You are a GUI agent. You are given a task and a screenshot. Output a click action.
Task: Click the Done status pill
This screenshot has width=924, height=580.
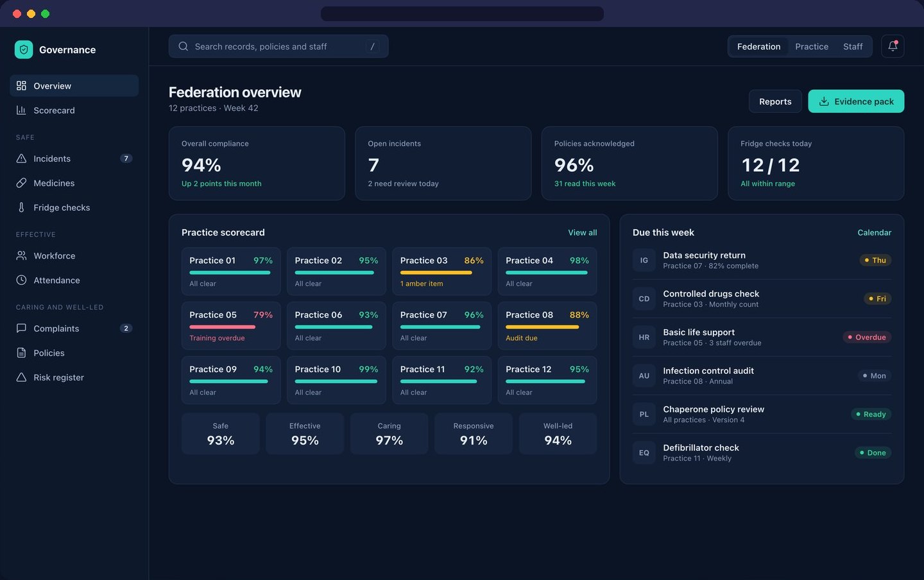(873, 452)
